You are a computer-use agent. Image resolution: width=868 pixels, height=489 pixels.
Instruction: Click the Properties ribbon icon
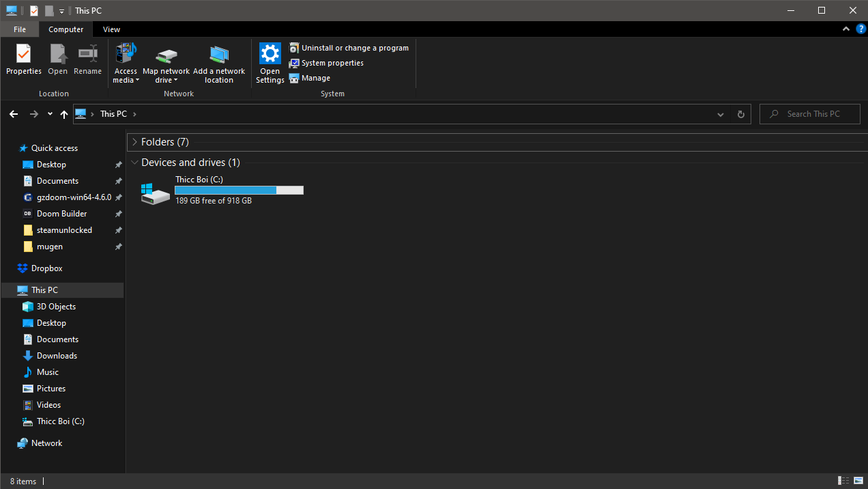tap(23, 54)
